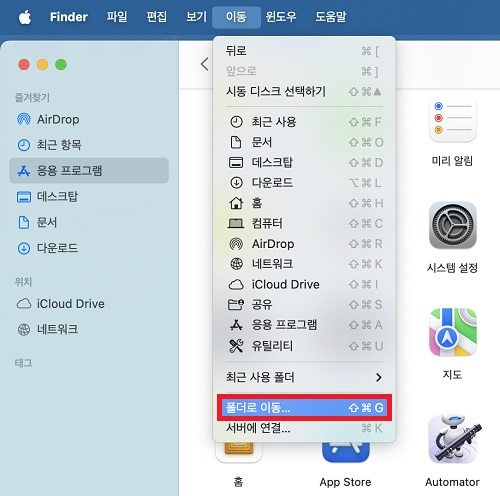Click the App Store app label

(345, 482)
